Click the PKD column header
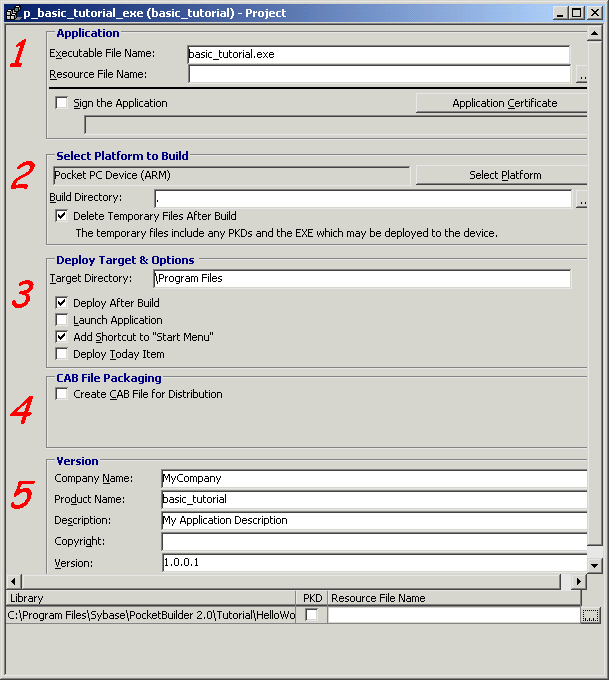This screenshot has width=609, height=680. [312, 598]
